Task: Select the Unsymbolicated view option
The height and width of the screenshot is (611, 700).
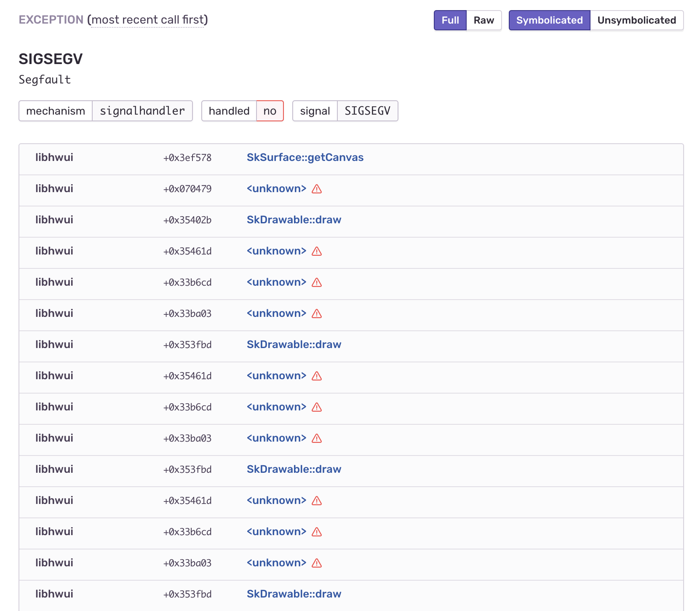Action: (636, 20)
